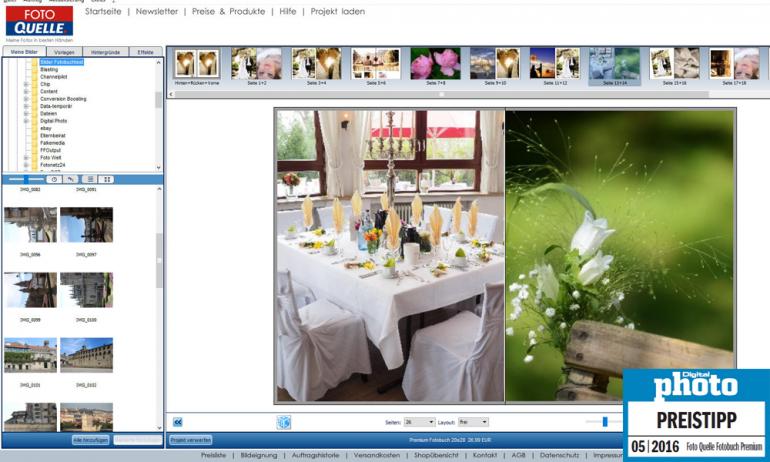Open page spread Seite 13+14
770x462 pixels.
point(614,67)
